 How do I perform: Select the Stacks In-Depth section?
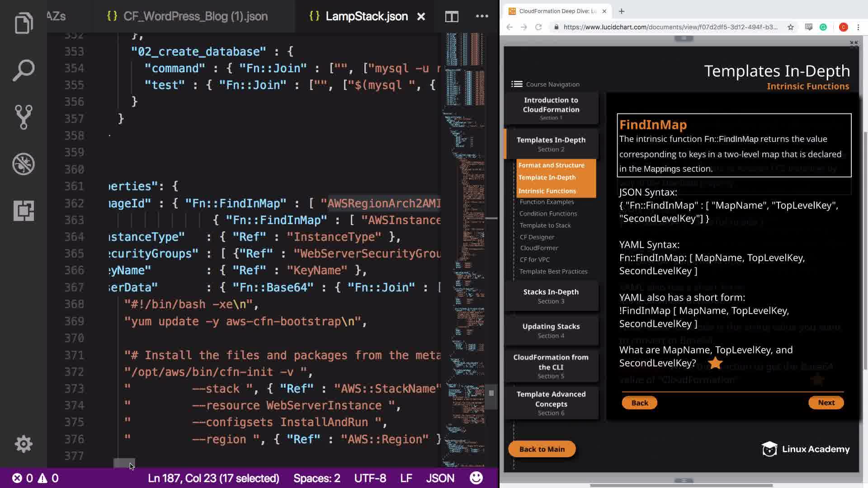tap(551, 296)
